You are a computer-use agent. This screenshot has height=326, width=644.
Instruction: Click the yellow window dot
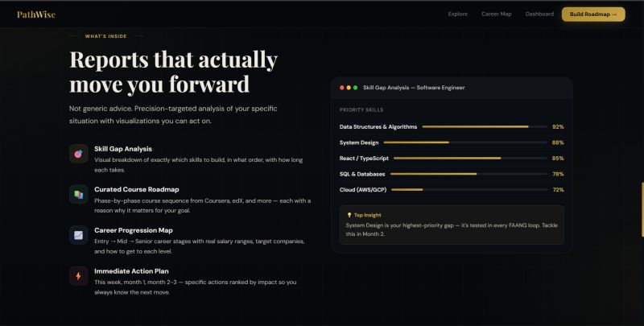coord(349,88)
